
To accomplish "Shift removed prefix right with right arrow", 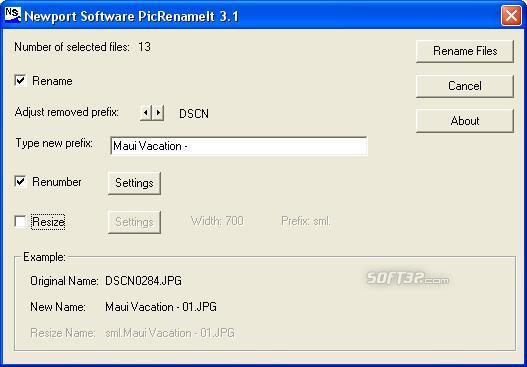I will coord(158,113).
